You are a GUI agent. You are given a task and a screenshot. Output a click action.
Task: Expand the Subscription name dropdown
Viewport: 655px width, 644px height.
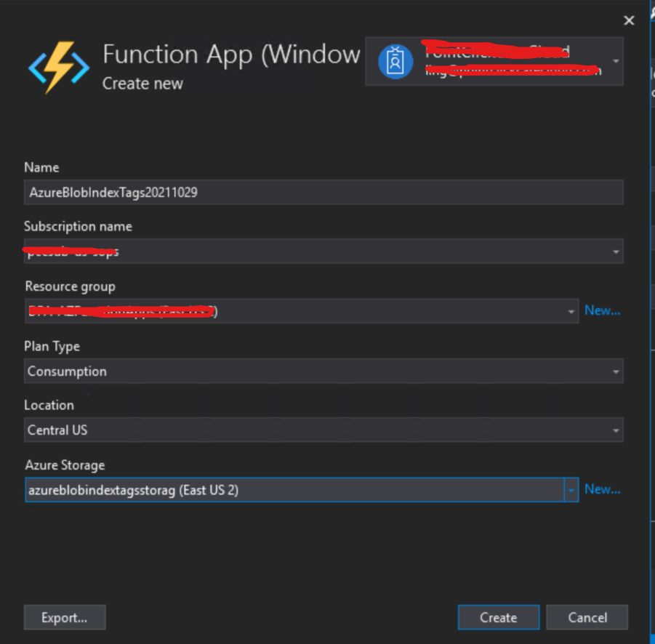(x=616, y=251)
